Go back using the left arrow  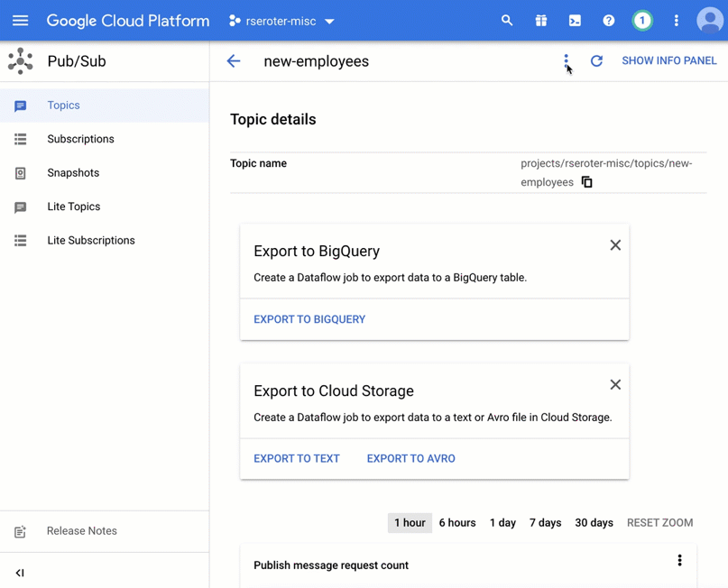234,61
